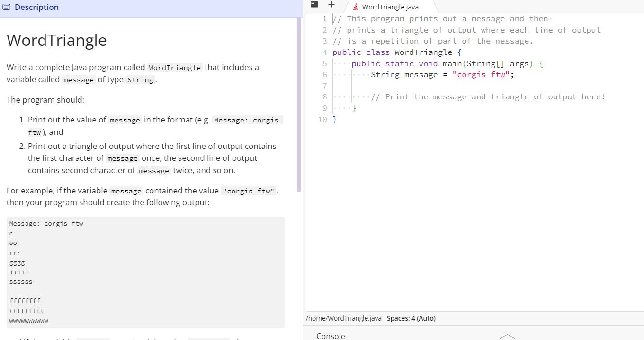Click the indentation setting Spaces: 4 (Auto)
644x340 pixels.
411,318
